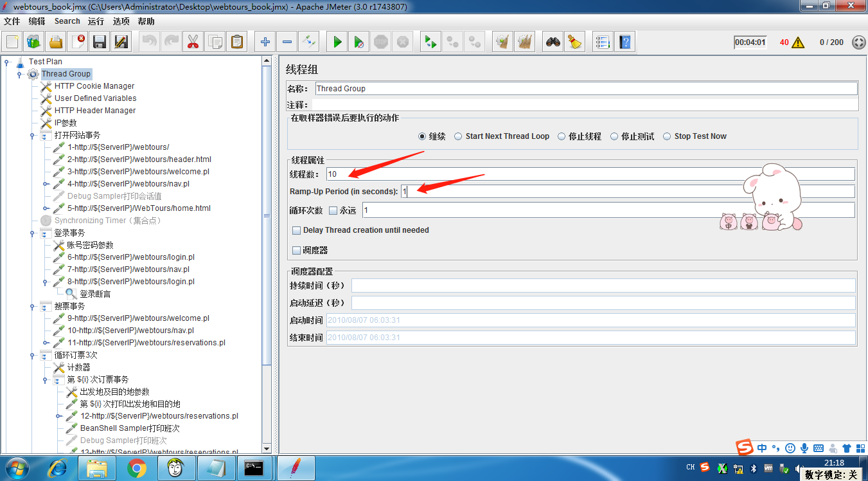Enable the 永远 loop checkbox
The width and height of the screenshot is (868, 481).
click(x=333, y=210)
